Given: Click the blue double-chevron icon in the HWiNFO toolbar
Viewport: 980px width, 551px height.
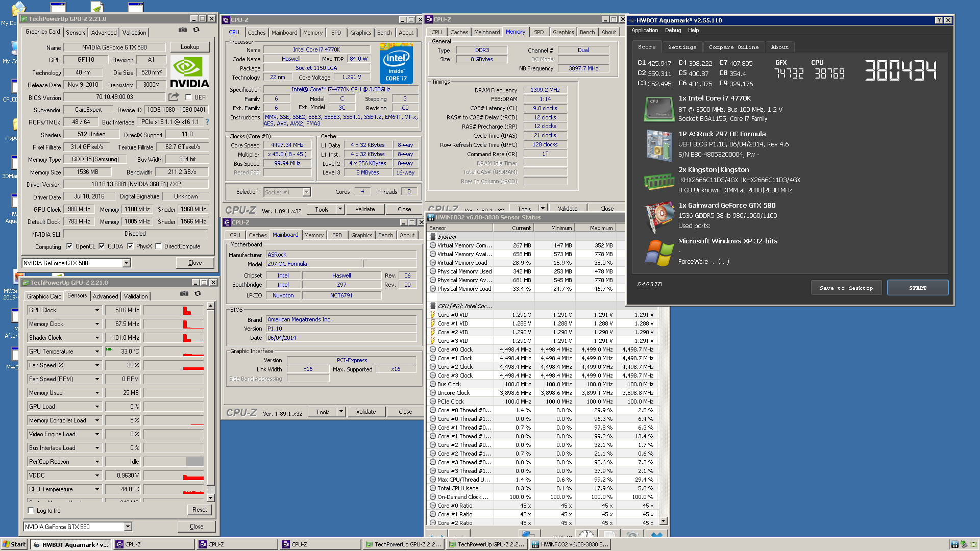Looking at the screenshot, I should click(656, 534).
